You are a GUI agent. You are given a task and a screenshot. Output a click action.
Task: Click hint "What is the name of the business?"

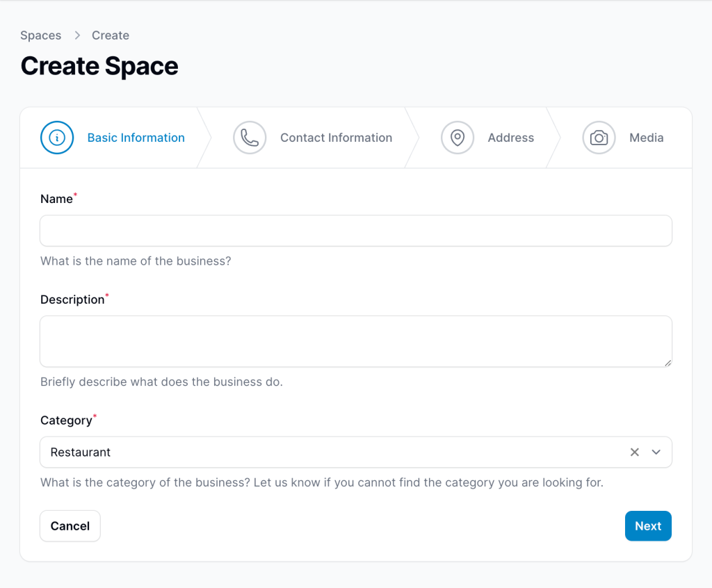pos(136,261)
